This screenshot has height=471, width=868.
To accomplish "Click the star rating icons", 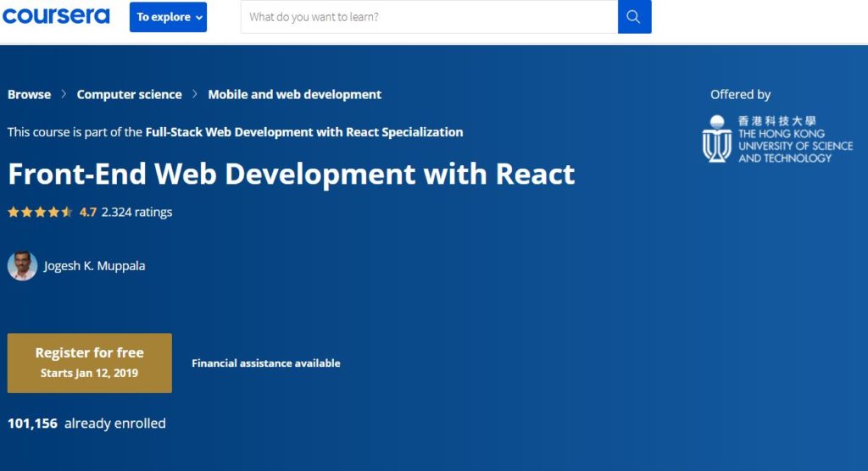I will [40, 212].
